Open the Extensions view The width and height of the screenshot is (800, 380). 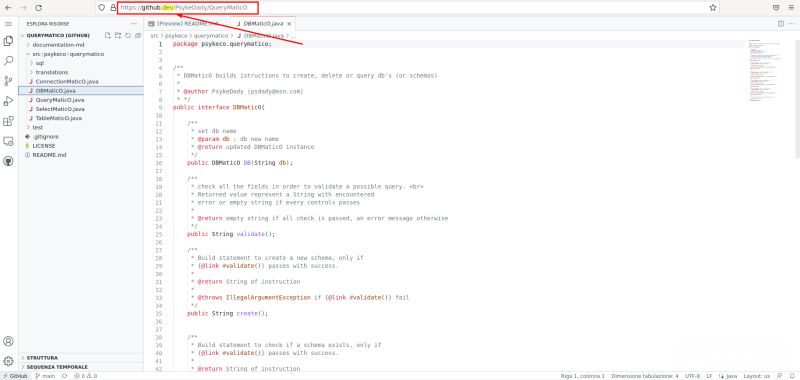[x=8, y=121]
